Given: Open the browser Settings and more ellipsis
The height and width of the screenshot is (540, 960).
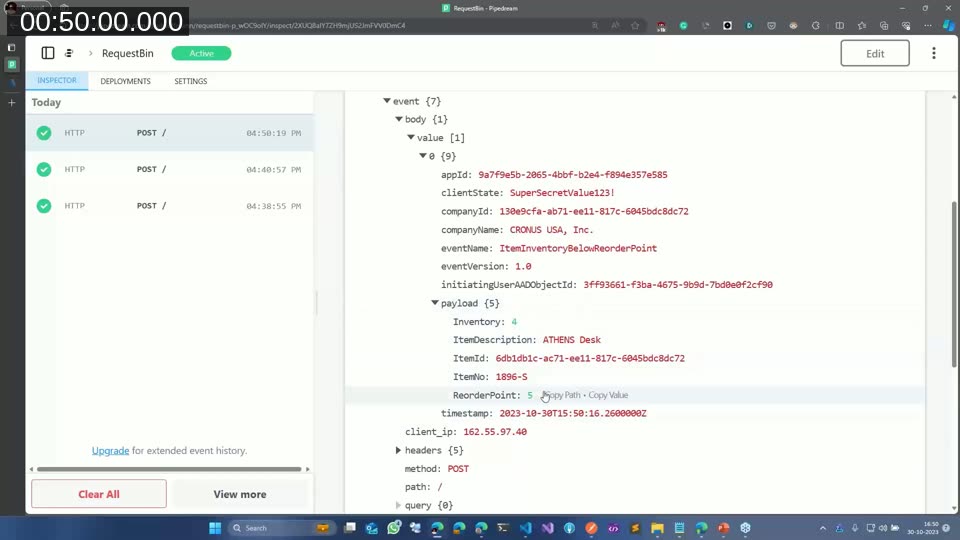Looking at the screenshot, I should pyautogui.click(x=928, y=26).
